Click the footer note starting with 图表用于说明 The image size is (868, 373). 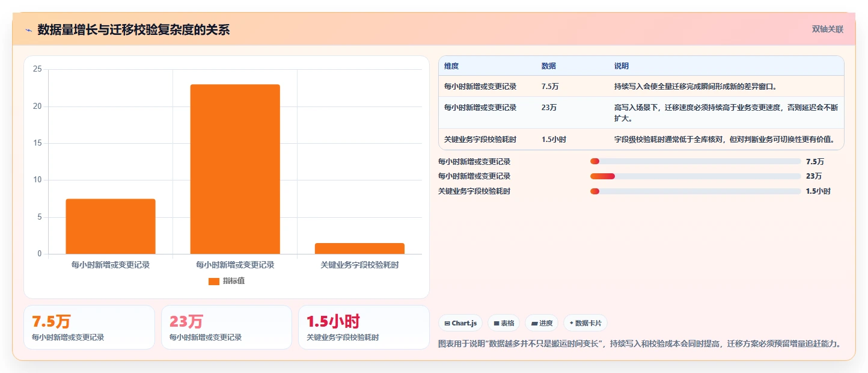coord(640,344)
